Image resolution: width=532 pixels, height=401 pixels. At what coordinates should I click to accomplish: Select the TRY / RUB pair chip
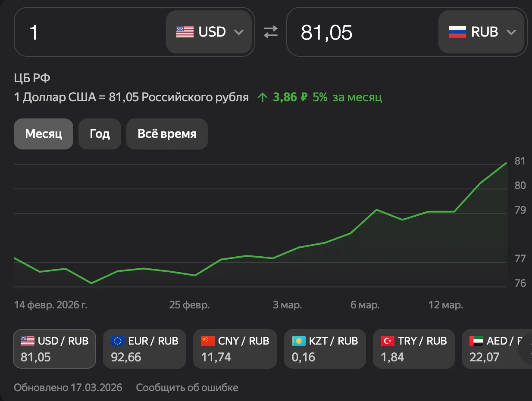pos(414,349)
